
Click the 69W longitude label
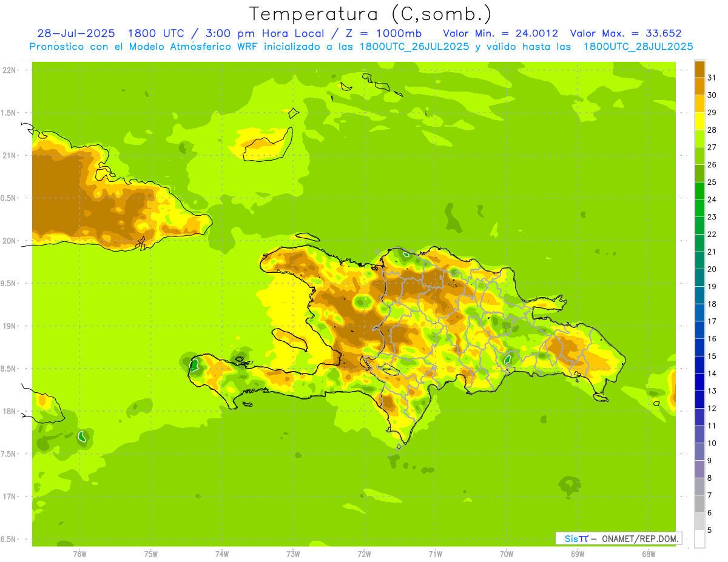tap(578, 554)
